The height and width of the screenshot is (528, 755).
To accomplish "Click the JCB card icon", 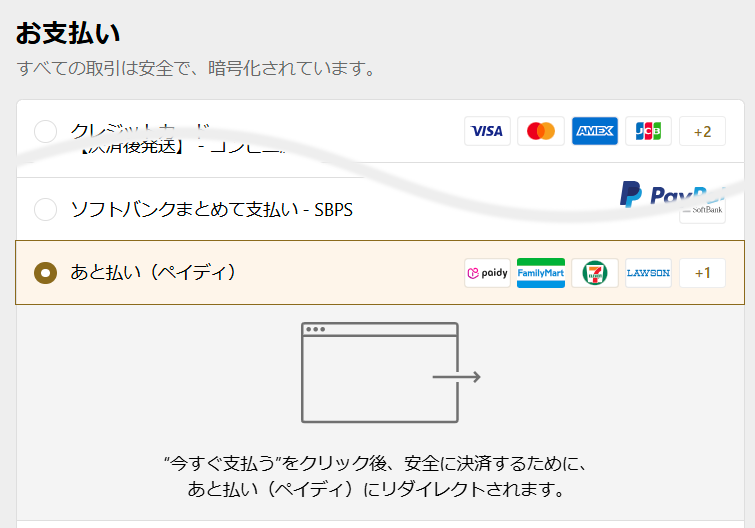I will coord(648,131).
